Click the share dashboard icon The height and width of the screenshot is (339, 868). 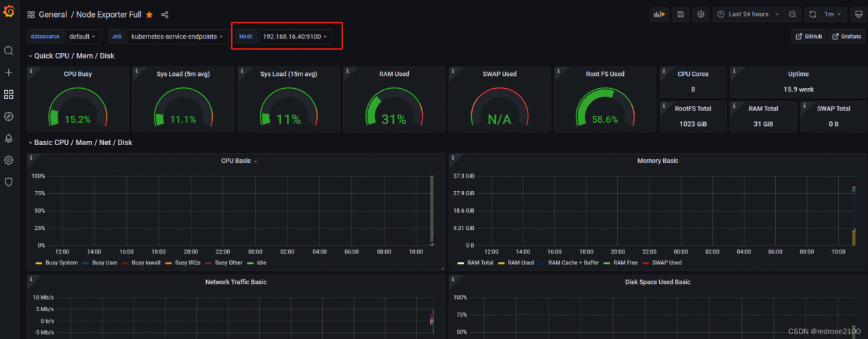coord(165,14)
